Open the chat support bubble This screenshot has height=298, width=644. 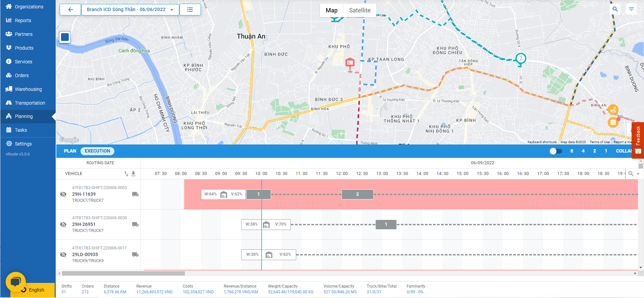[16, 282]
